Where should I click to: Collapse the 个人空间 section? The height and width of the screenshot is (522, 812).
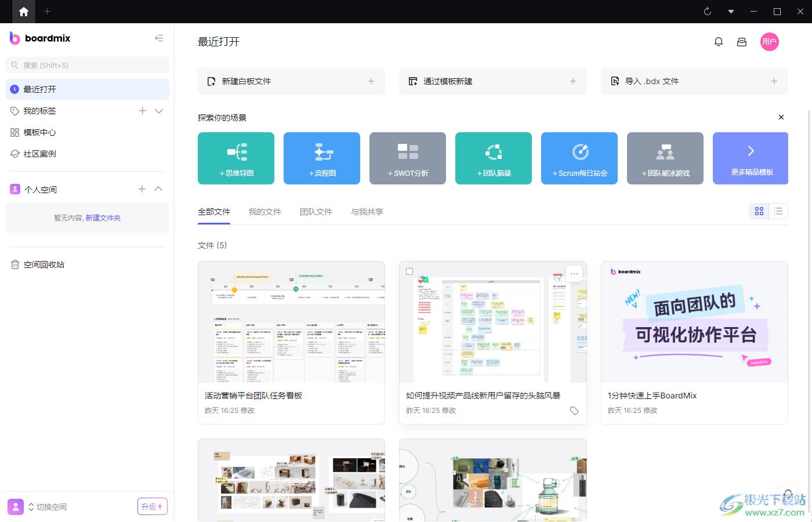(x=158, y=189)
